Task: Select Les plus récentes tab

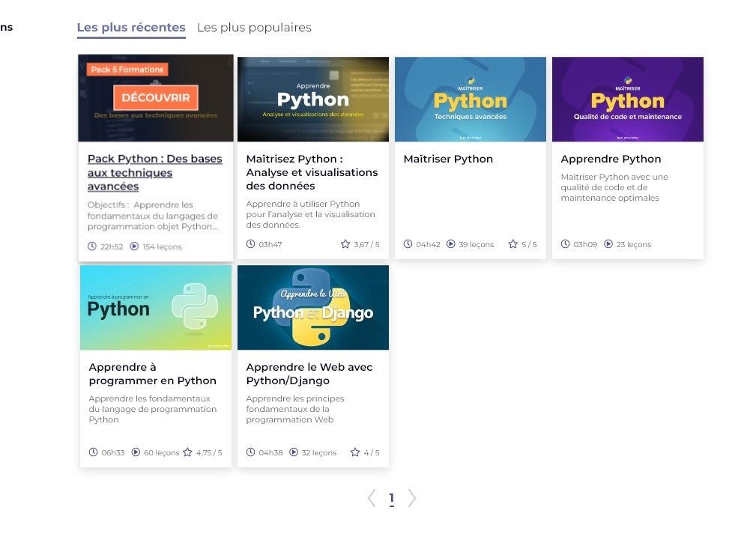Action: click(x=131, y=28)
